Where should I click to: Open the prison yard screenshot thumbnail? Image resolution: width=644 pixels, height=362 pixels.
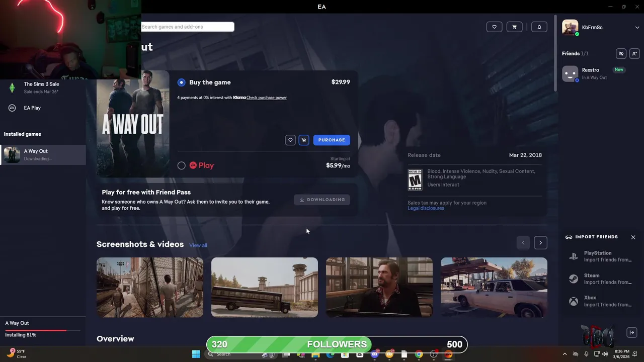coord(150,287)
